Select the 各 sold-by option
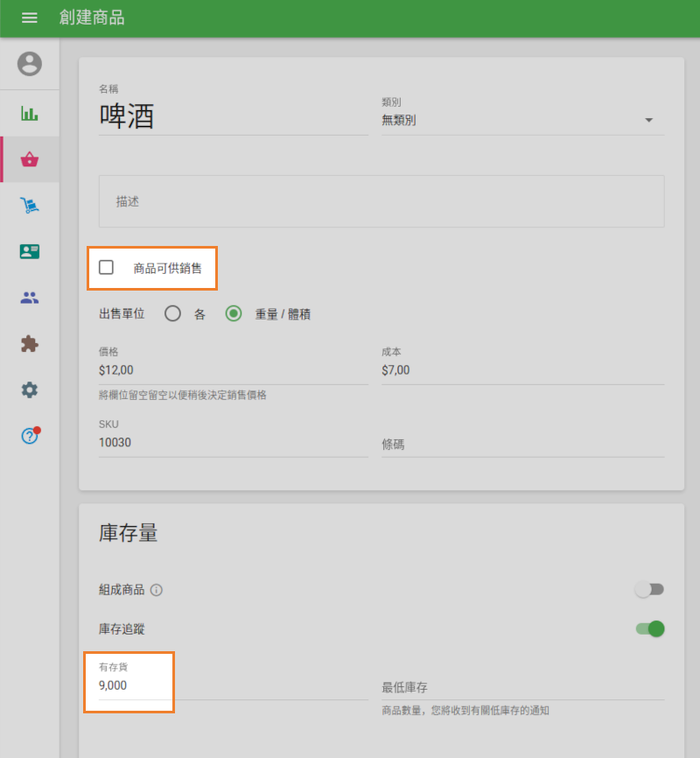The image size is (700, 758). coord(172,313)
